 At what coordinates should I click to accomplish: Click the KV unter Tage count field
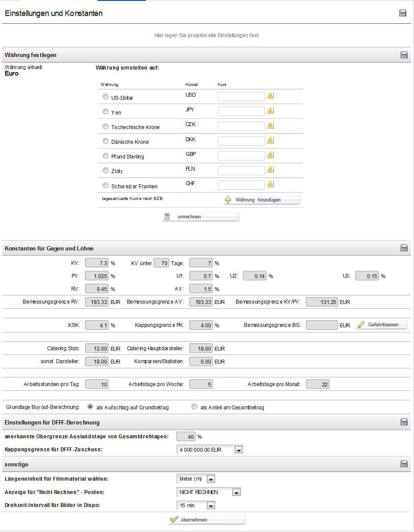(161, 263)
